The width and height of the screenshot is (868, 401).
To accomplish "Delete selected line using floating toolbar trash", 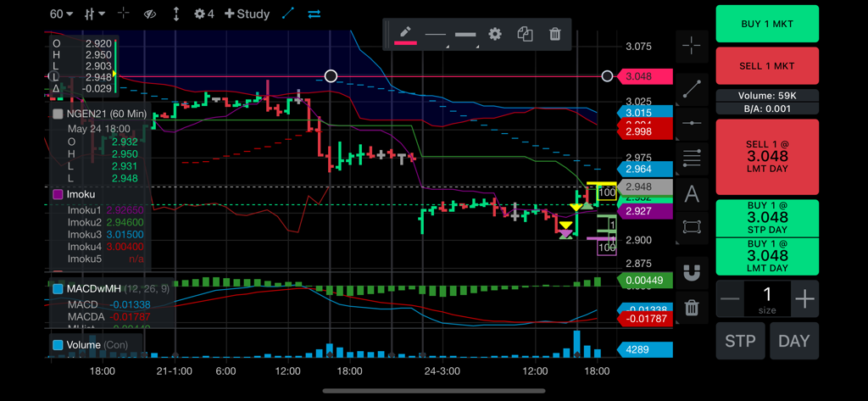I will (554, 34).
